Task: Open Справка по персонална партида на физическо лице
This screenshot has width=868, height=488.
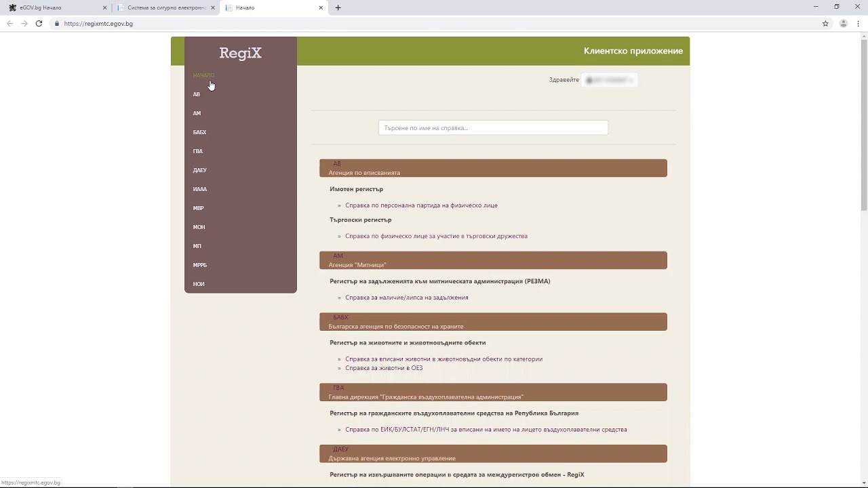Action: [x=421, y=205]
